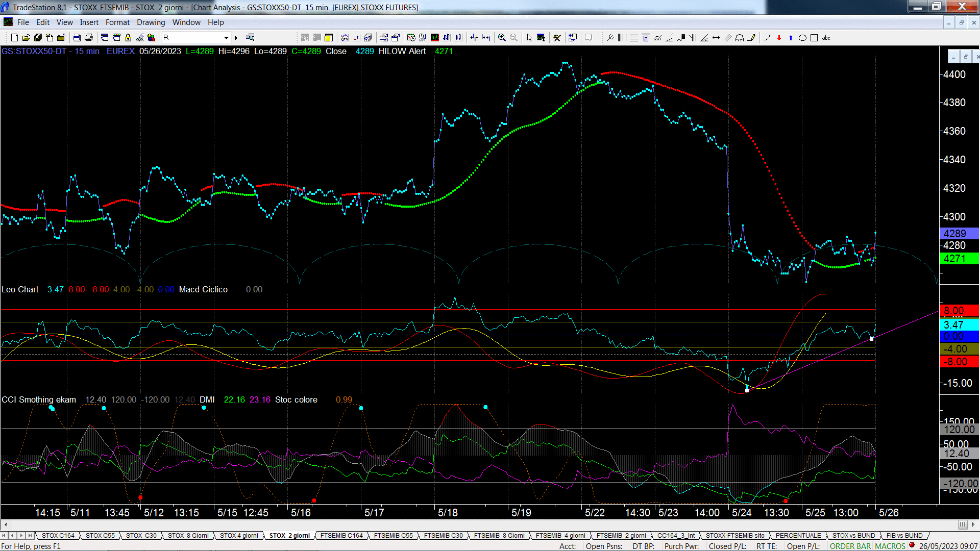Expand the symbol R combo box dropdown
This screenshot has height=551, width=980.
click(x=226, y=37)
